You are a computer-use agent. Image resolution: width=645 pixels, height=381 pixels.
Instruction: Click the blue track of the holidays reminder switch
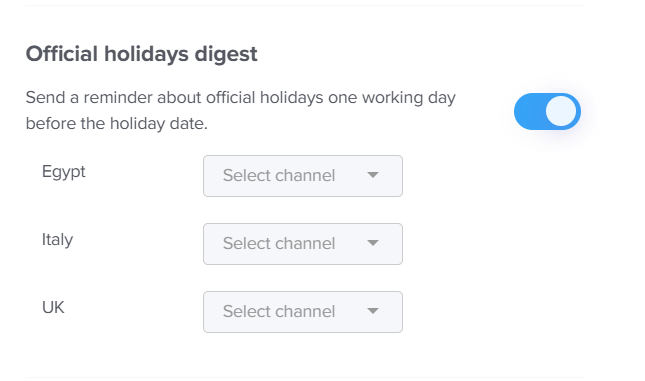pyautogui.click(x=529, y=112)
